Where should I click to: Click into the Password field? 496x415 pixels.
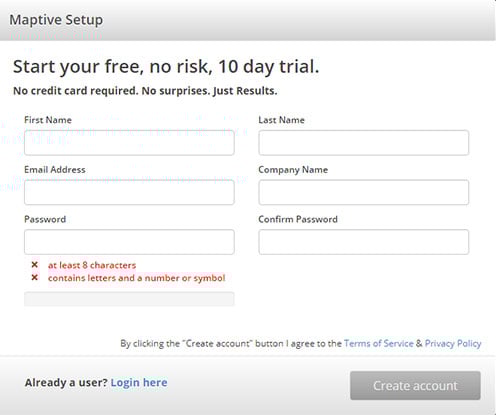click(129, 242)
